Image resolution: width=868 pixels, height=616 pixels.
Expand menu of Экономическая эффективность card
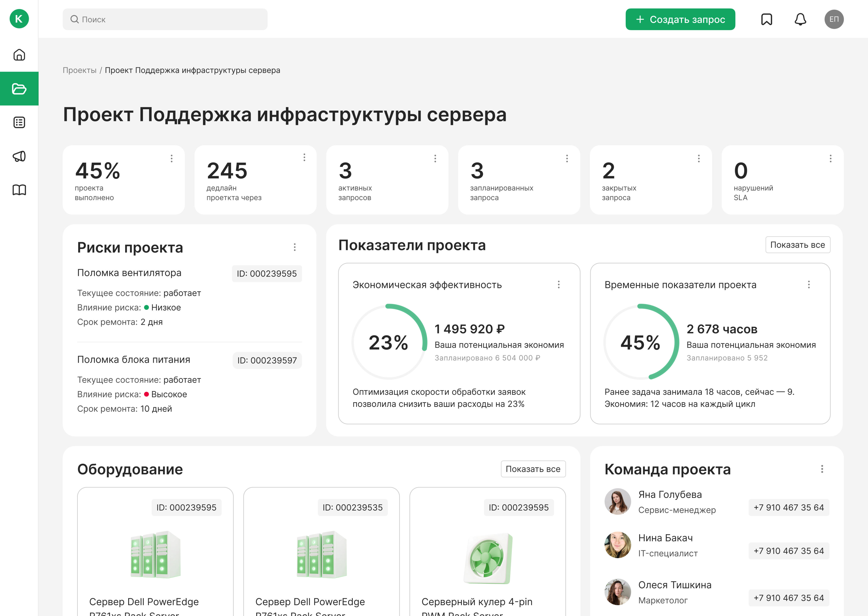coord(558,285)
